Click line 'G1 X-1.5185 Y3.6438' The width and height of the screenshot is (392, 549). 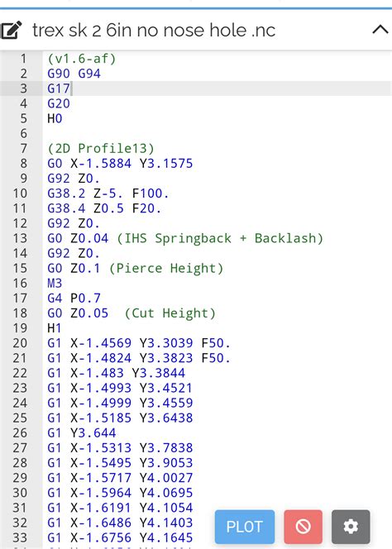pos(120,418)
